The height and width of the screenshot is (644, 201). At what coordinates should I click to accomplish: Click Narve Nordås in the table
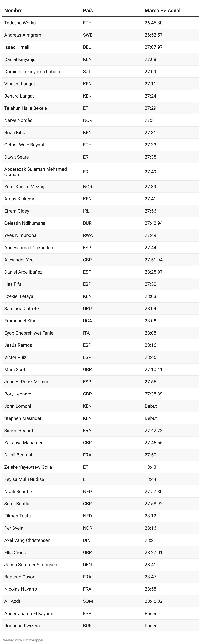18,120
